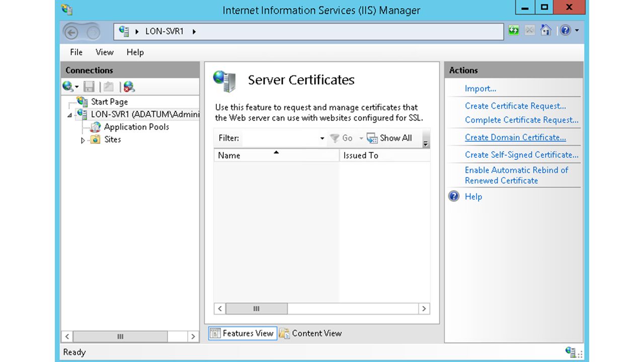Open Help via blue question icon in the toolbar
Viewport: 644px width, 362px height.
[566, 31]
